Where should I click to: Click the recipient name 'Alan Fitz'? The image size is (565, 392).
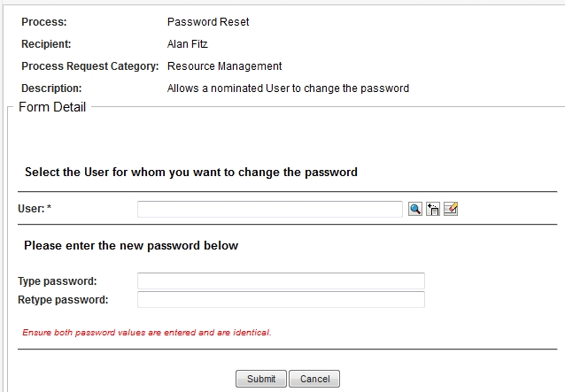coord(188,43)
